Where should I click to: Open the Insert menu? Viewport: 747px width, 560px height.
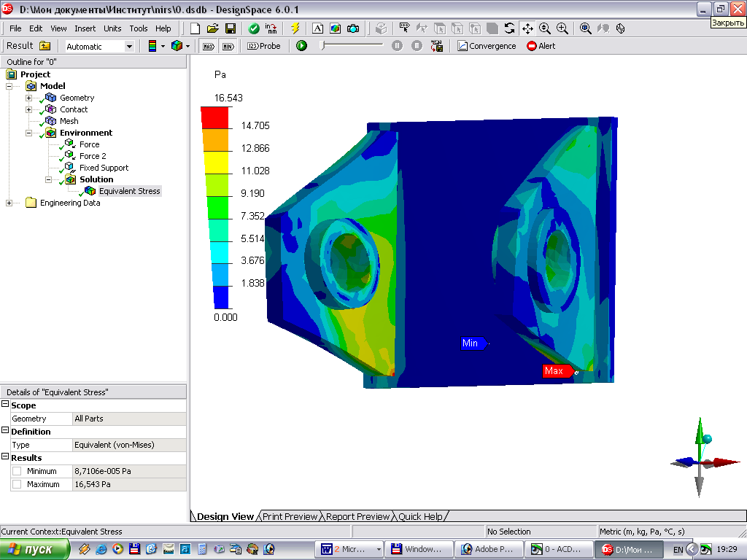point(85,28)
